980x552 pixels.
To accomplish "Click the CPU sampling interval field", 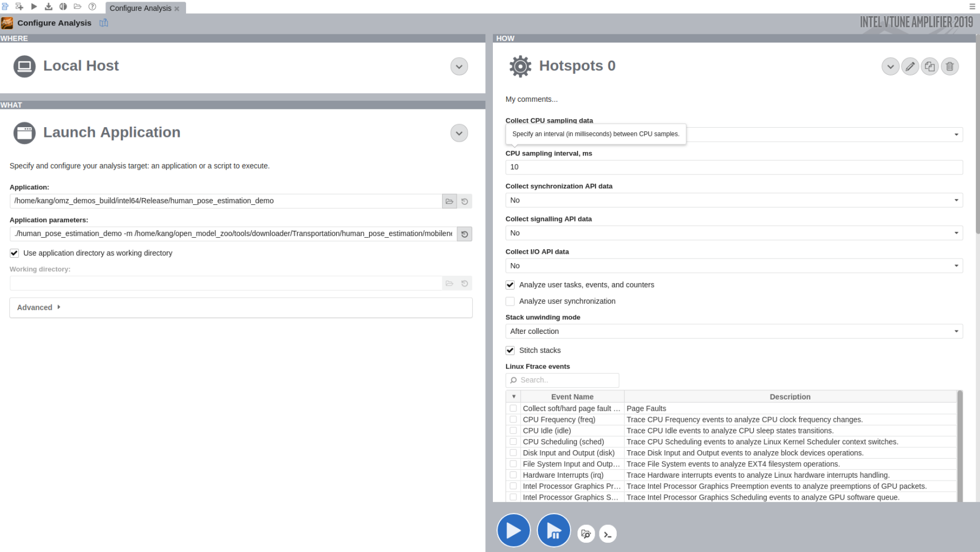I will pyautogui.click(x=734, y=167).
